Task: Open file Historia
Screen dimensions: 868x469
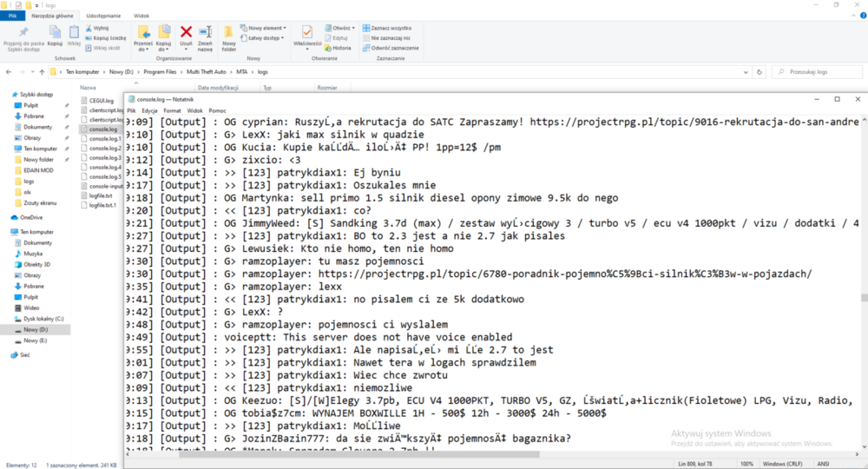Action: coord(338,48)
